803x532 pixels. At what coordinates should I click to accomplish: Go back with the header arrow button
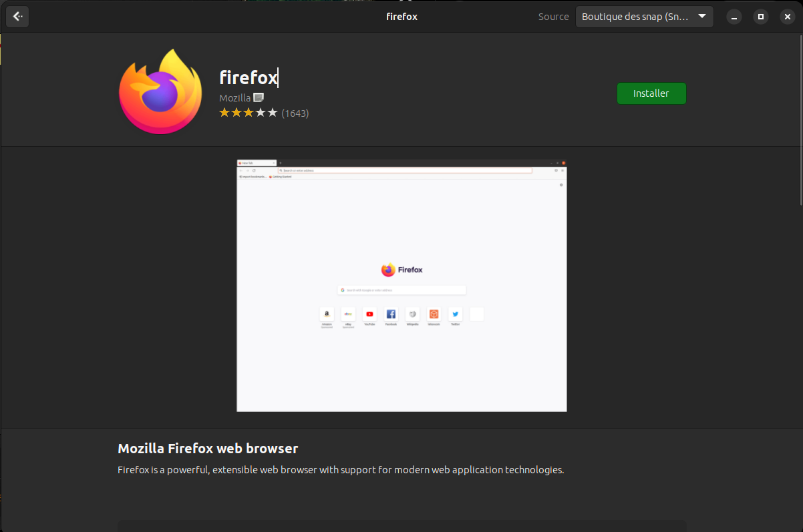[17, 17]
